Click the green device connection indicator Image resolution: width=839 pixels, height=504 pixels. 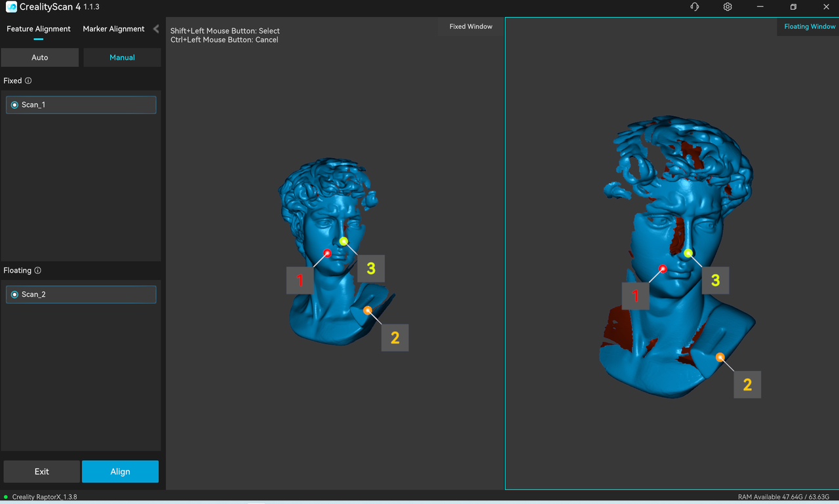pos(5,497)
